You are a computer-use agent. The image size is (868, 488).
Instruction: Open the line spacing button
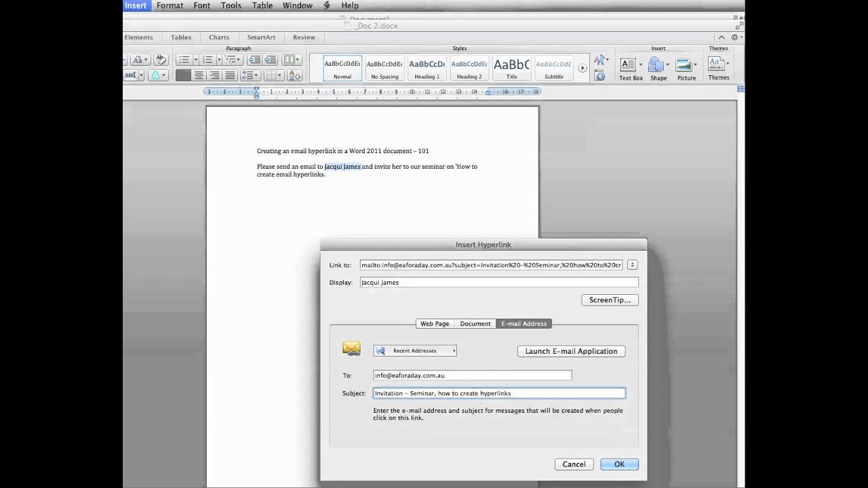(250, 75)
